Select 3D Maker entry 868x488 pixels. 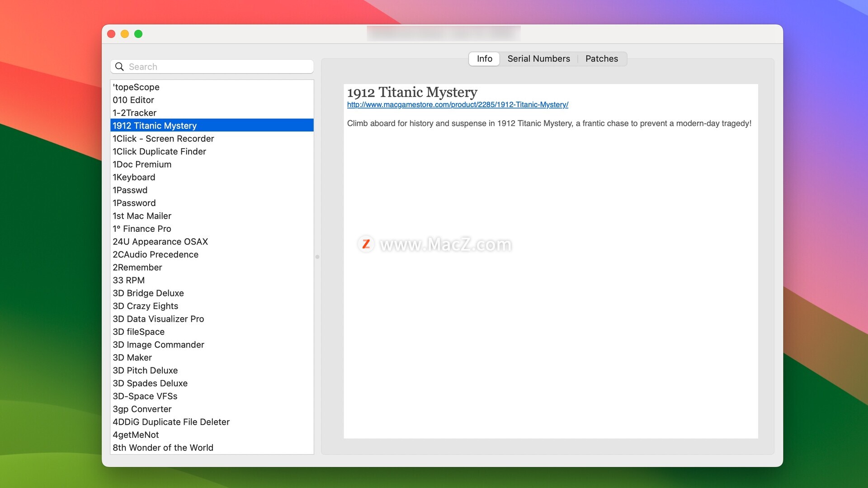tap(212, 357)
